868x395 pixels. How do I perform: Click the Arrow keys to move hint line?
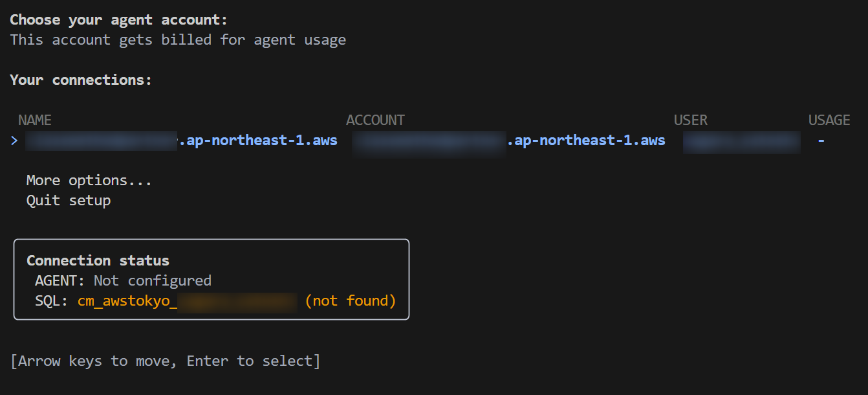pos(165,361)
